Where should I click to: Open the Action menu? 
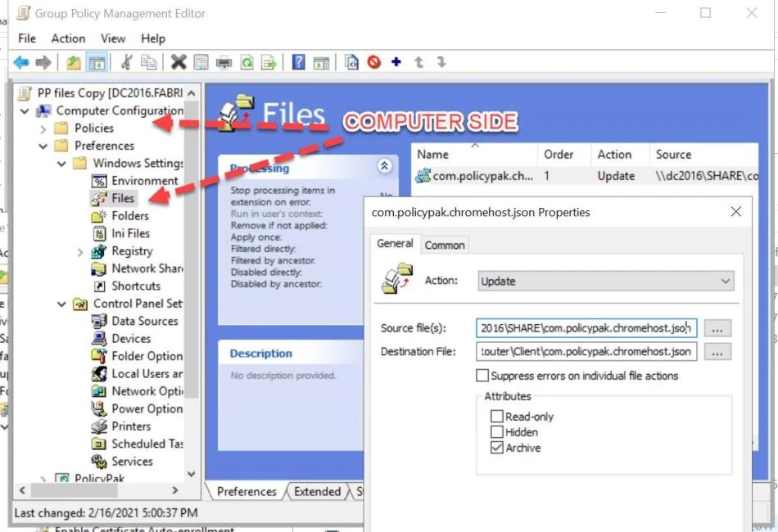coord(68,38)
